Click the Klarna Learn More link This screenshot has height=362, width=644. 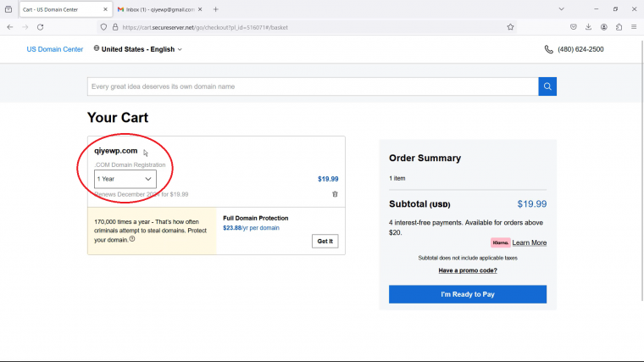529,242
